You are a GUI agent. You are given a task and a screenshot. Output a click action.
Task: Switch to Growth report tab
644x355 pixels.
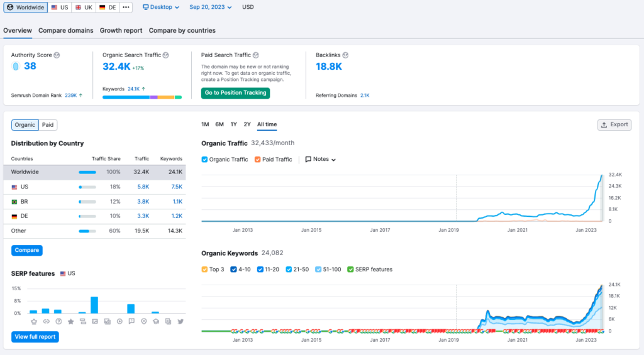pyautogui.click(x=121, y=30)
